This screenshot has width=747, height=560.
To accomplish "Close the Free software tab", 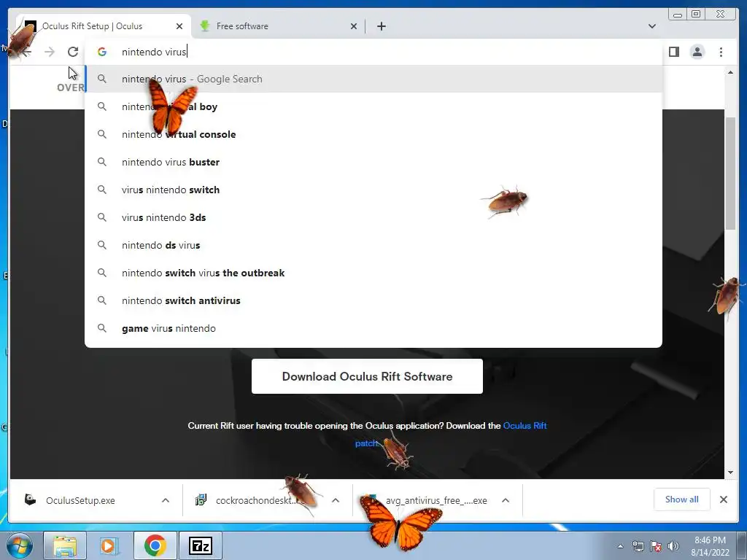I will [x=354, y=26].
